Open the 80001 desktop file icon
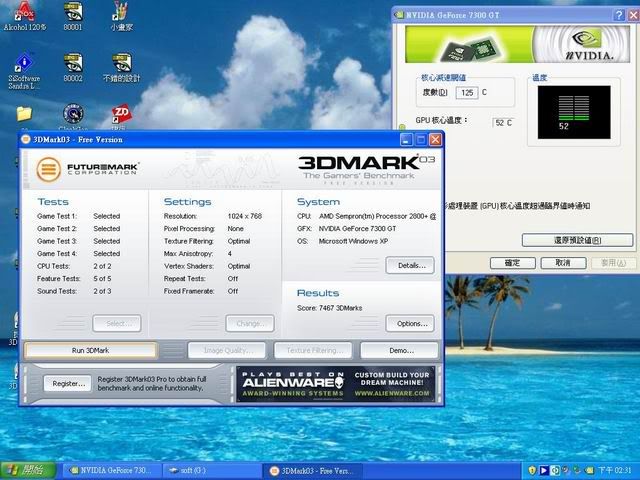 [x=72, y=14]
